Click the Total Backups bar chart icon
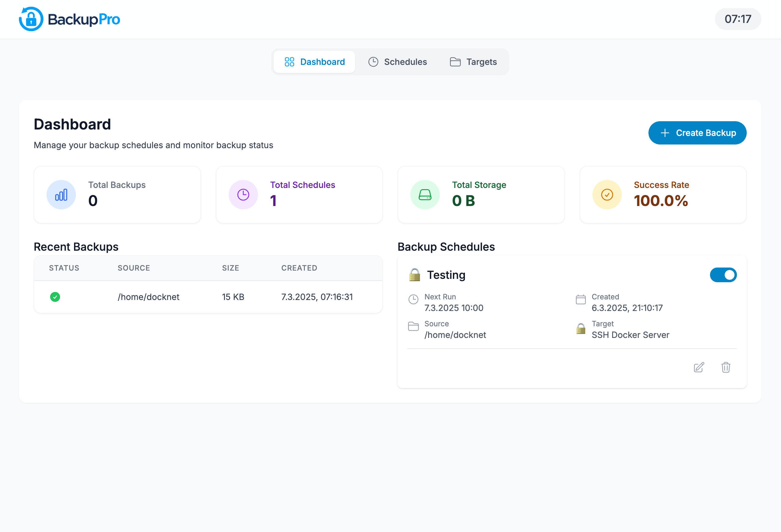Screen dimensions: 781x532 tap(61, 195)
